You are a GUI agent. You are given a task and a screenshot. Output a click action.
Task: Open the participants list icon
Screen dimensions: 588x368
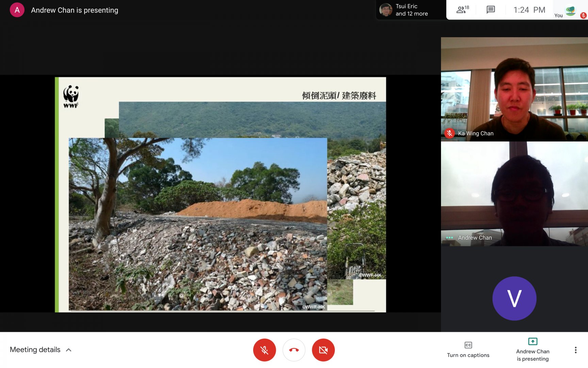pyautogui.click(x=462, y=10)
